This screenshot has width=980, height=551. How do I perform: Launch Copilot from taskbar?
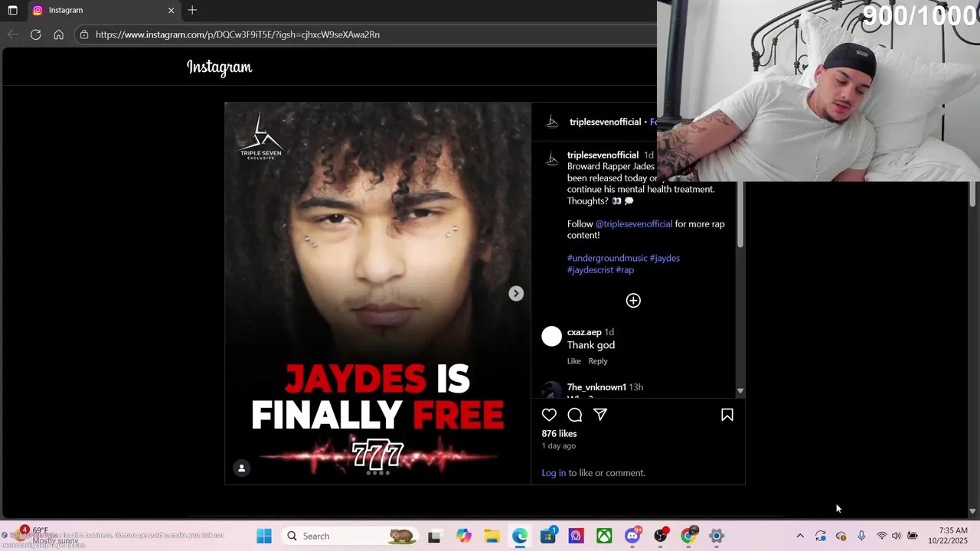tap(463, 536)
